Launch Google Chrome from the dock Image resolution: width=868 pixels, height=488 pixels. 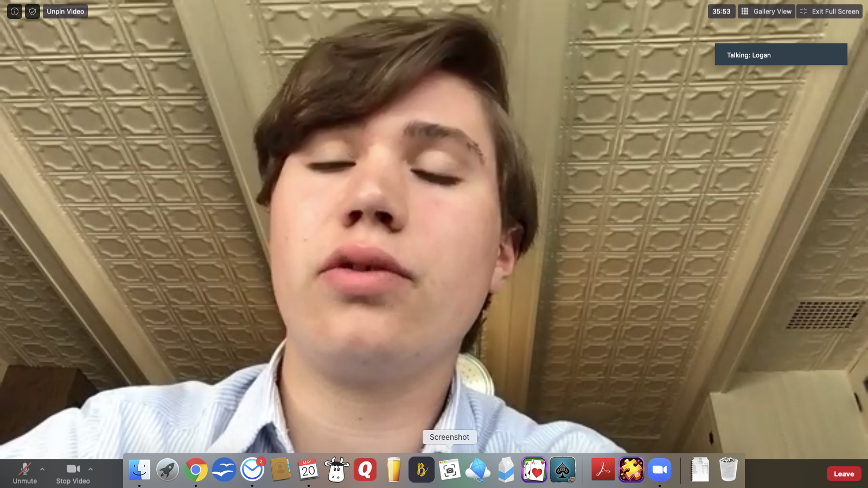[x=196, y=470]
